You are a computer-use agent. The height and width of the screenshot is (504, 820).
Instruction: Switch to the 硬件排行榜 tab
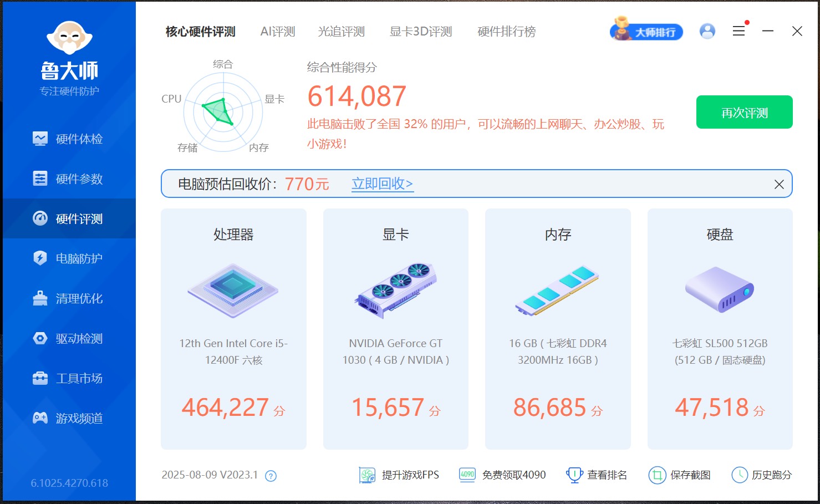click(x=507, y=32)
